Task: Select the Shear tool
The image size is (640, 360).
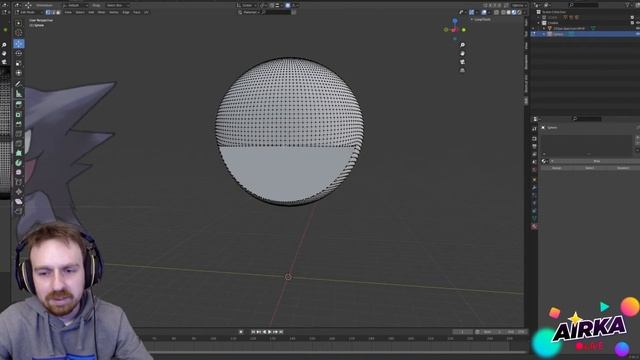Action: [x=18, y=202]
